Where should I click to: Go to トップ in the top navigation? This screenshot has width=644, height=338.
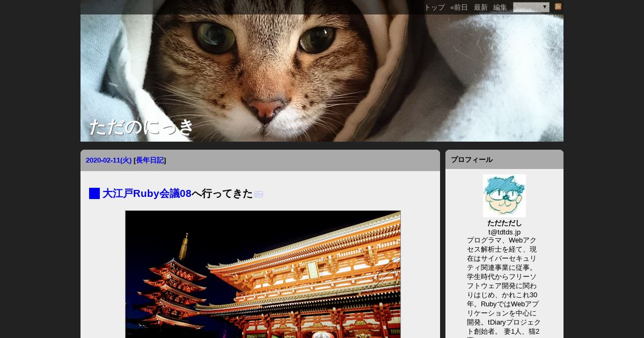click(x=434, y=7)
